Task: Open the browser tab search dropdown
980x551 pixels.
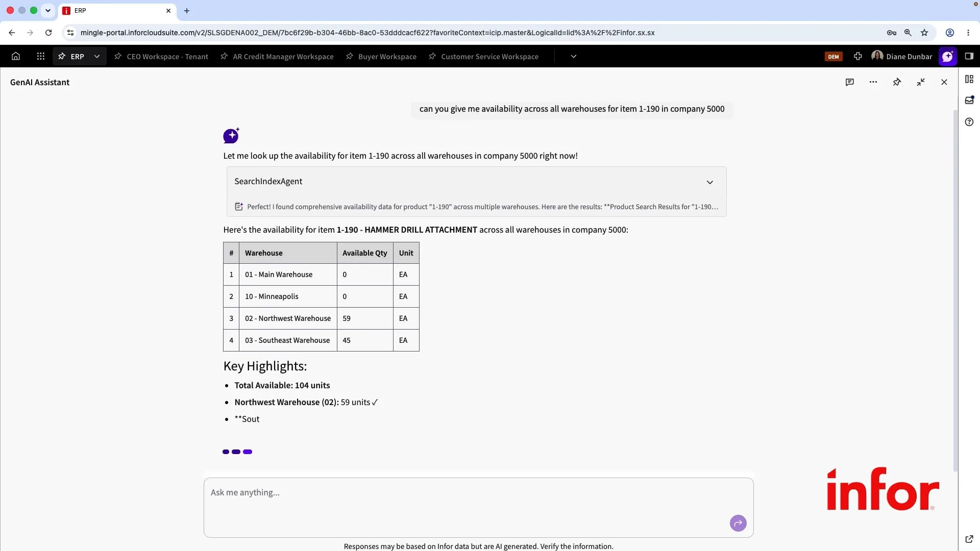Action: [48, 11]
